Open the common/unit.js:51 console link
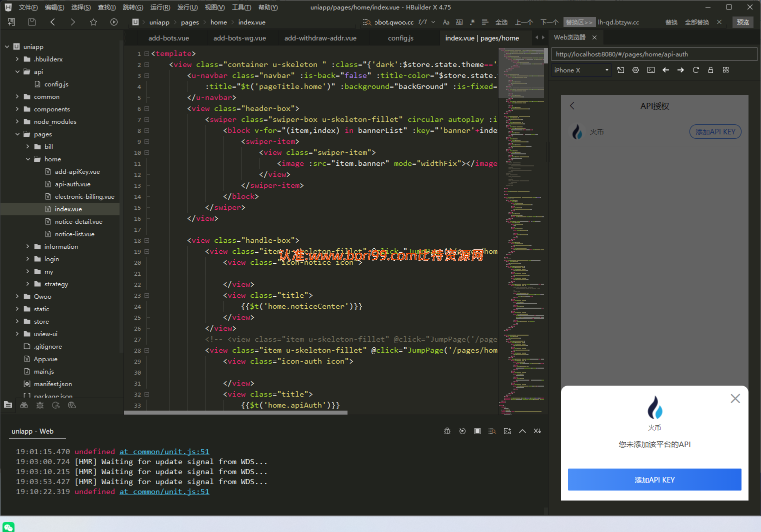 tap(164, 492)
